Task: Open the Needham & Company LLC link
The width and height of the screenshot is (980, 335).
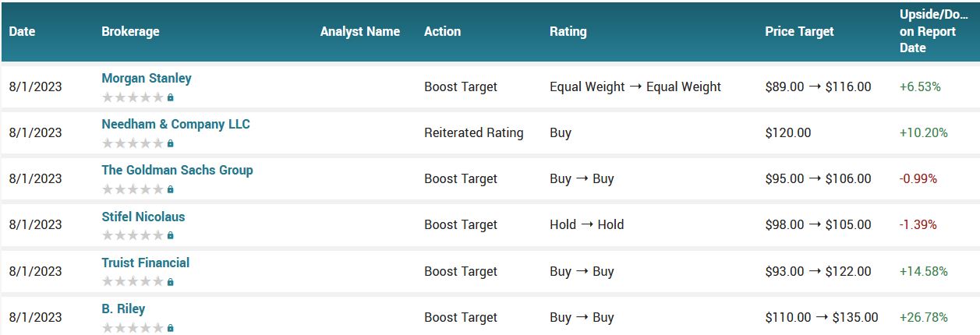Action: click(175, 124)
